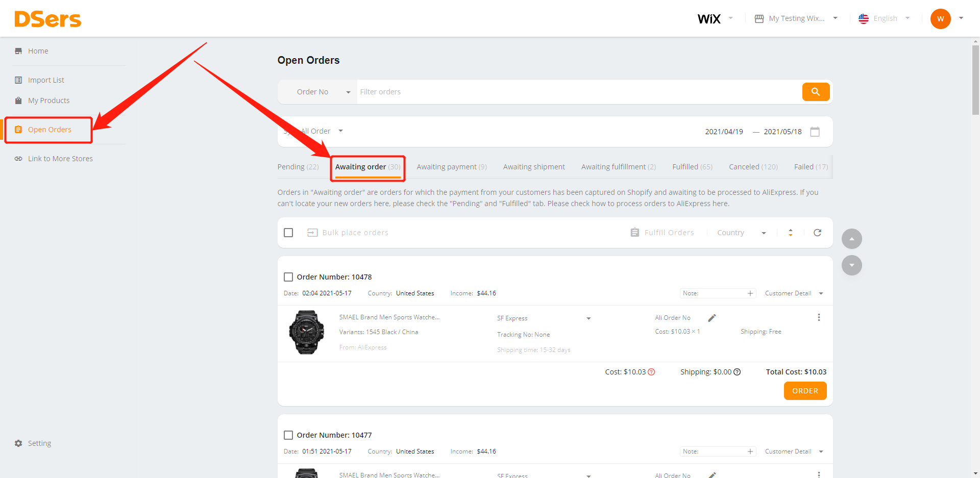This screenshot has height=478, width=980.
Task: Click the scrollbar down arrow
Action: coord(975,473)
